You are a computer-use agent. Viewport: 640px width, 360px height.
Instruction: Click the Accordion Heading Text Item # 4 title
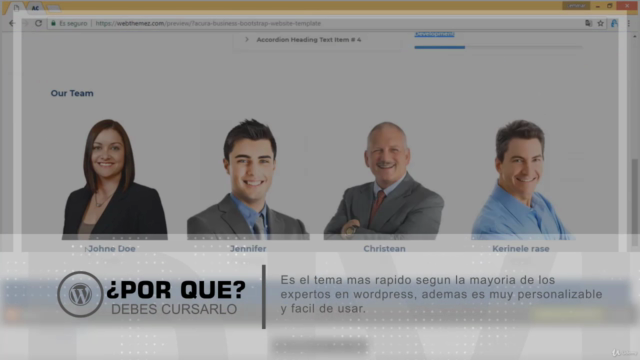click(309, 40)
